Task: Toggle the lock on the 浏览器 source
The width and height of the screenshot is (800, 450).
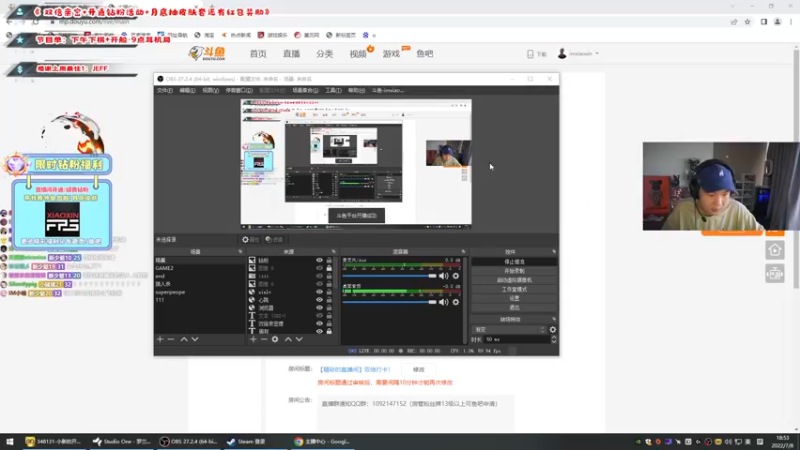Action: point(329,308)
